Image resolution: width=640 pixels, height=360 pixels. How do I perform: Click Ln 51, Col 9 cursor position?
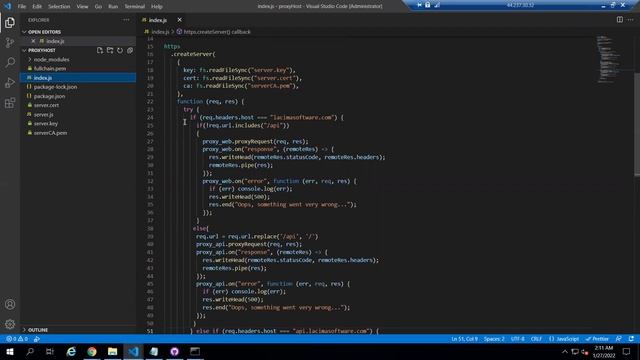coord(464,339)
